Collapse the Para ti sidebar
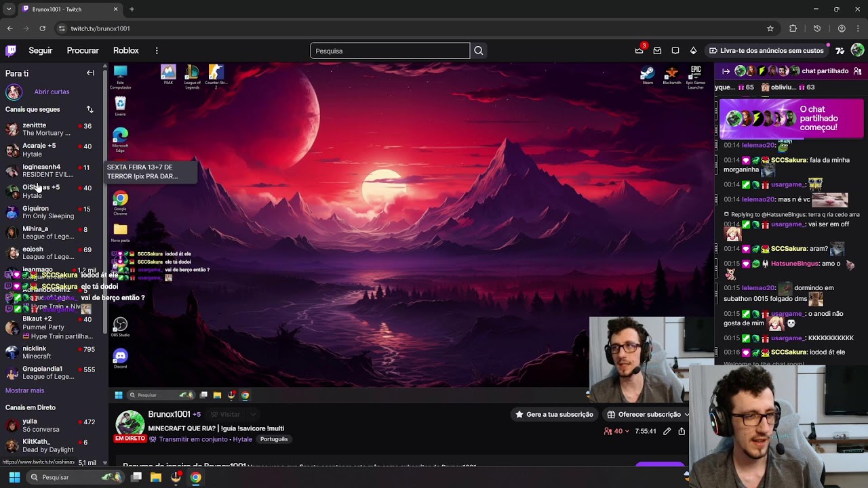 tap(90, 73)
